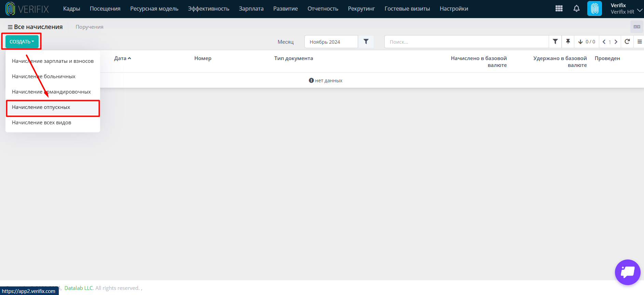The width and height of the screenshot is (644, 295).
Task: Click the page number 1 indicator
Action: click(x=610, y=42)
